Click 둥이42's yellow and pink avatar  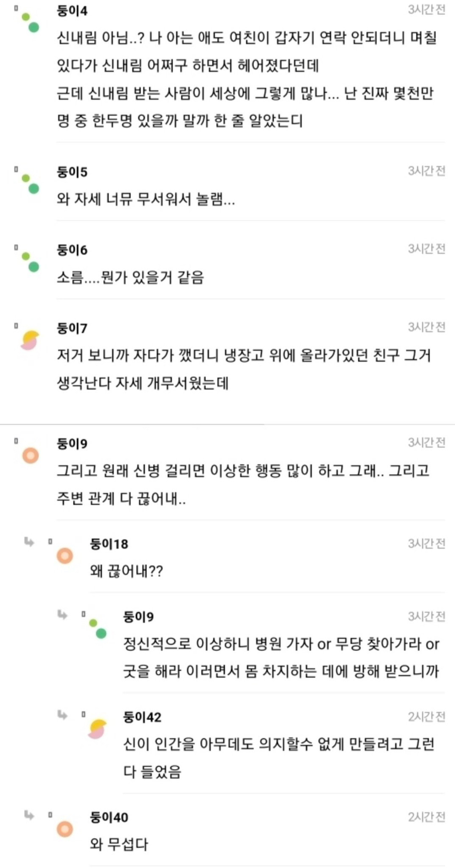(98, 729)
